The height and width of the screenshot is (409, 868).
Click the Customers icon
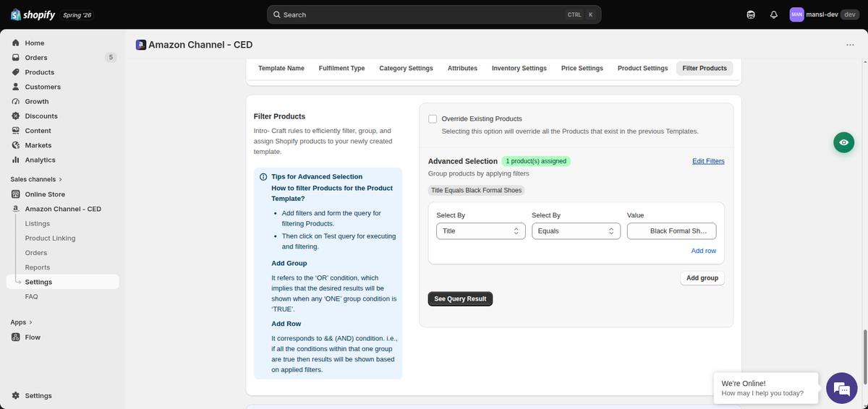coord(16,87)
